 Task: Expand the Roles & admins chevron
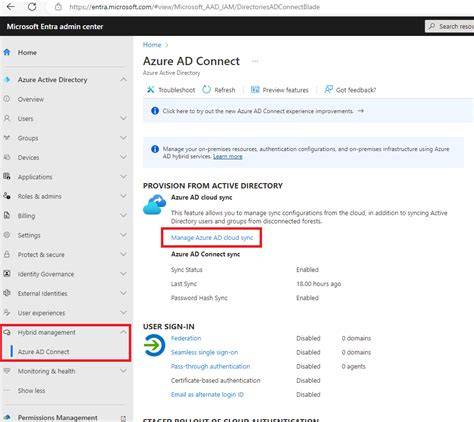[x=123, y=196]
